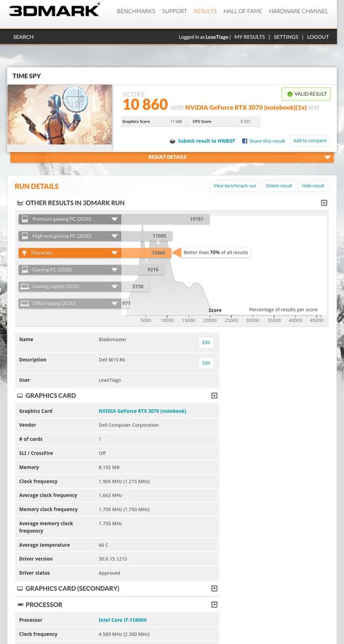Click the Premium gaming PC monitor icon

[x=25, y=219]
